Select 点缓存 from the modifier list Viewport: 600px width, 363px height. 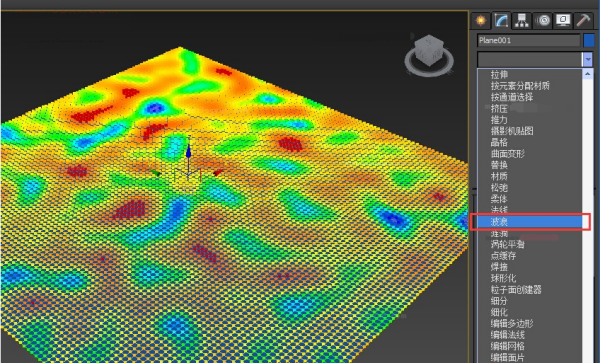pyautogui.click(x=503, y=256)
